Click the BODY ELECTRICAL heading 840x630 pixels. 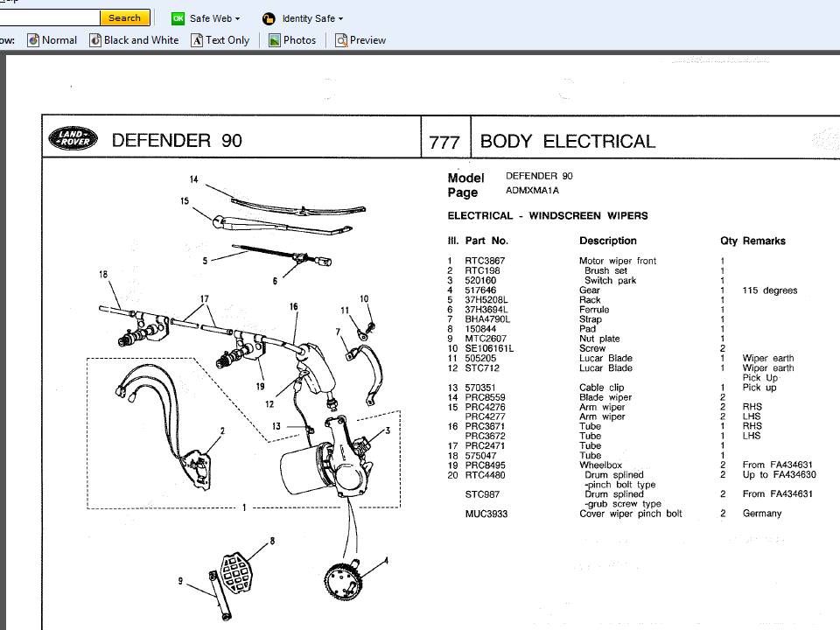(568, 141)
